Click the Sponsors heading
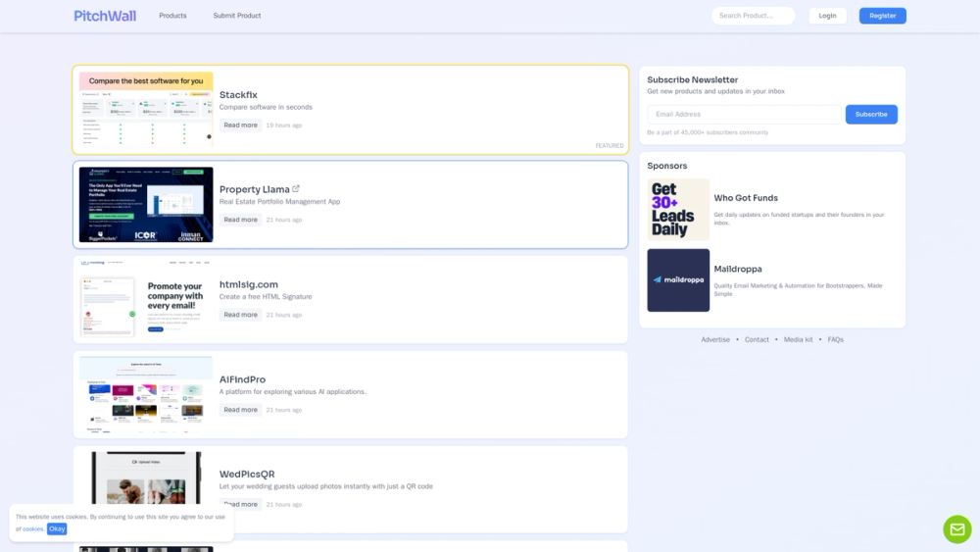Viewport: 980px width, 552px height. click(x=666, y=166)
